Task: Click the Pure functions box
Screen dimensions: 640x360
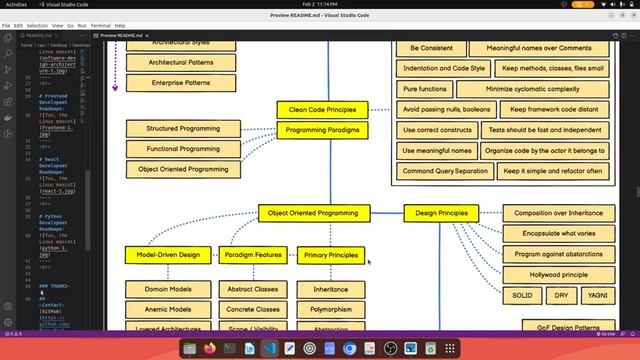Action: [x=424, y=89]
